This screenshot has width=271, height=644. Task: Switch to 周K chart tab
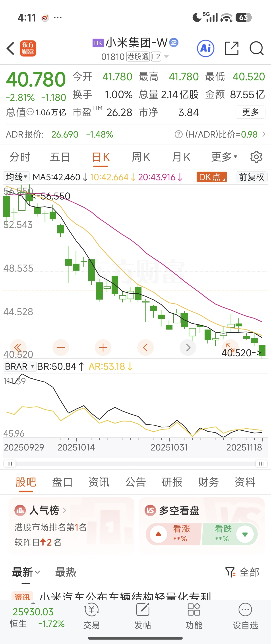141,157
